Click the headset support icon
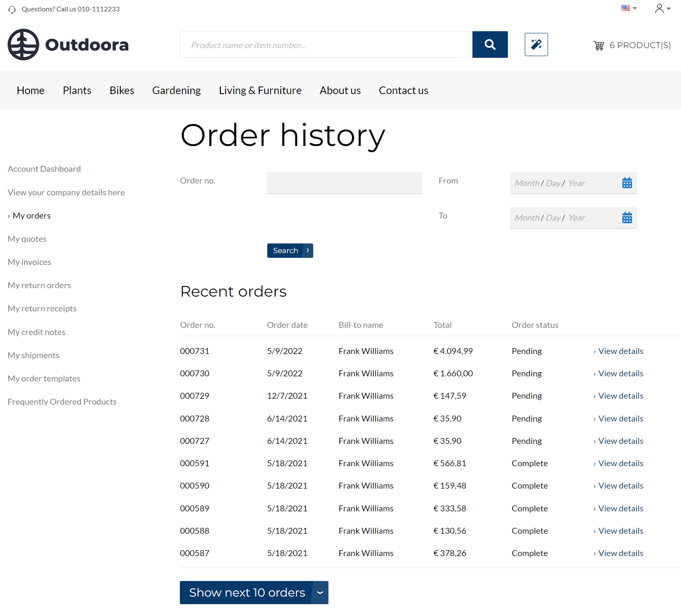This screenshot has height=616, width=681. pyautogui.click(x=11, y=9)
